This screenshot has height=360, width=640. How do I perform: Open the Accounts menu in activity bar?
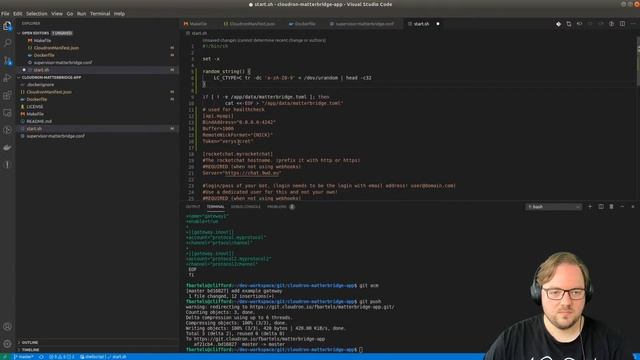[x=7, y=327]
